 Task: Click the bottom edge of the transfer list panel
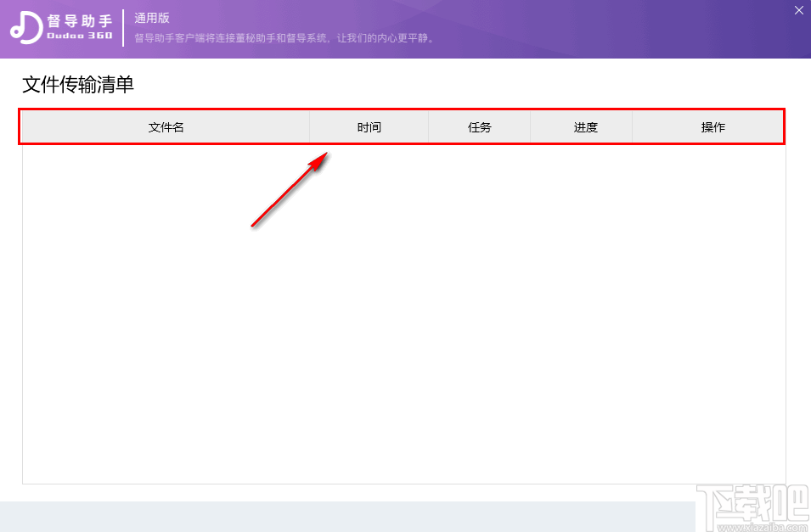click(403, 482)
